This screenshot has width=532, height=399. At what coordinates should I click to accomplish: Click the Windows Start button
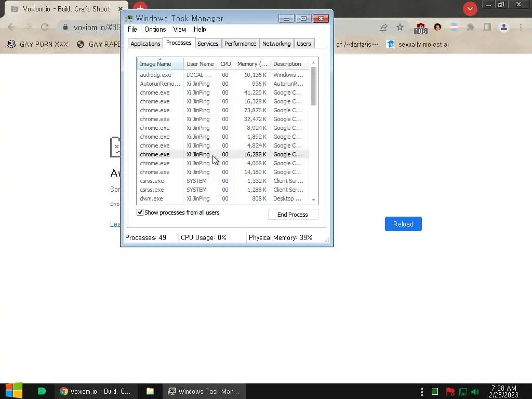point(14,391)
